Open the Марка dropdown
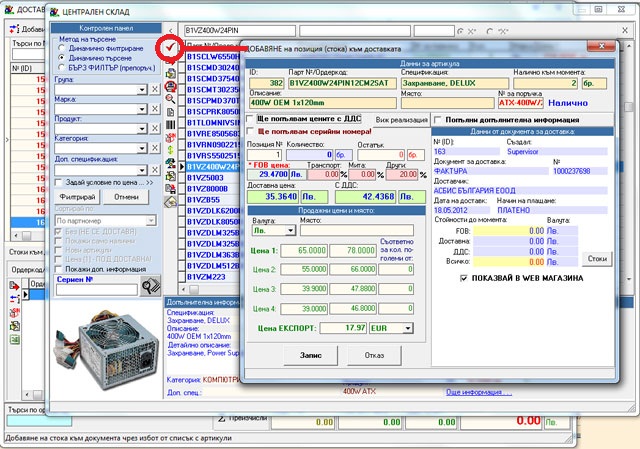This screenshot has height=449, width=640. [x=142, y=109]
